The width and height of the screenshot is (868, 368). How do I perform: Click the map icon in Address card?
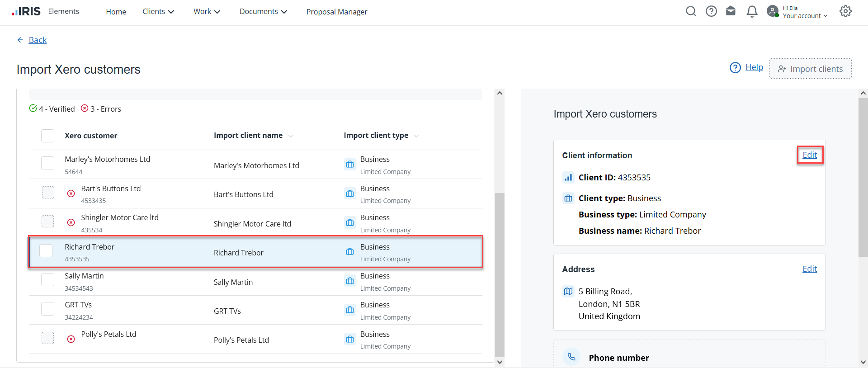pos(568,292)
